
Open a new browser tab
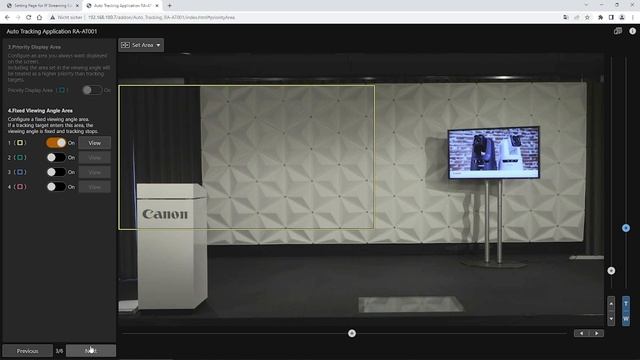(x=169, y=6)
